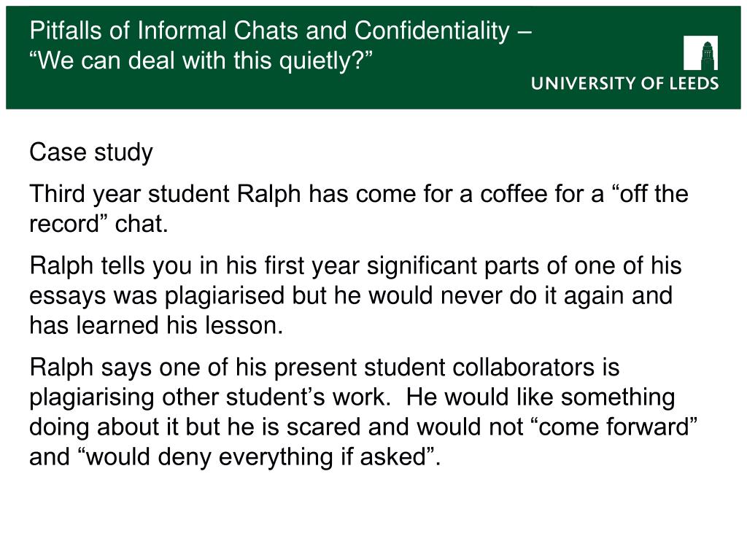Click the name 'Ralph' in the second paragraph
This screenshot has width=747, height=560.
(268, 194)
